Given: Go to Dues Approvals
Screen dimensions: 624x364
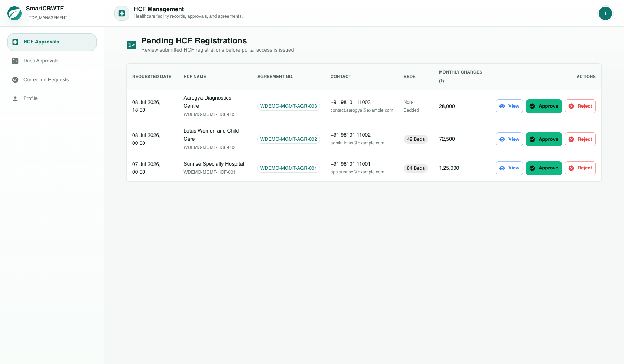Looking at the screenshot, I should (52, 61).
